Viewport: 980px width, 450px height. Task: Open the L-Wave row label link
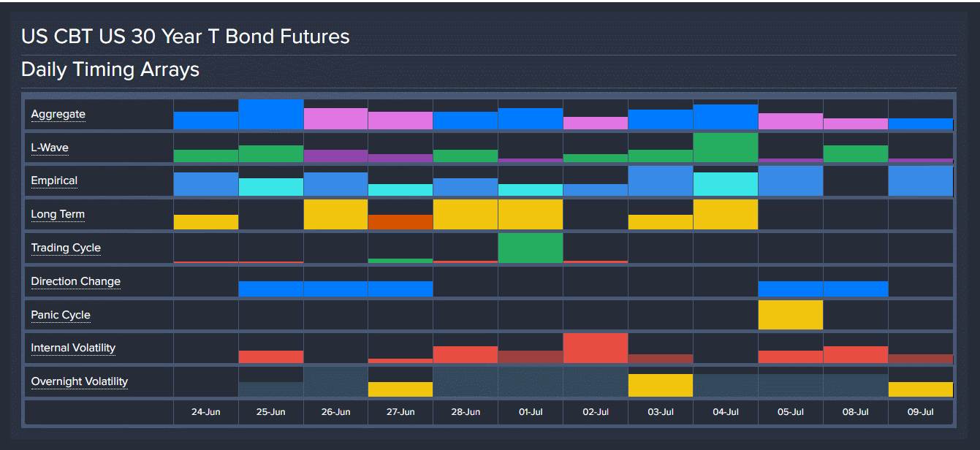point(49,148)
